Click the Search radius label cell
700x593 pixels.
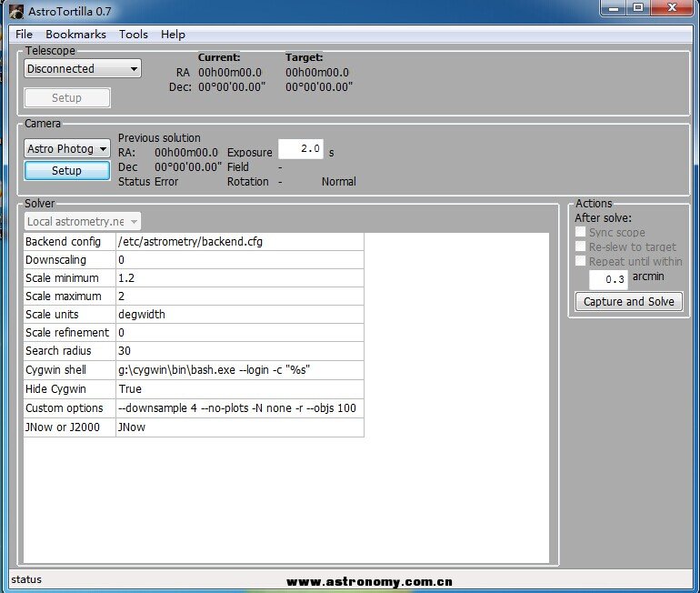[x=69, y=351]
